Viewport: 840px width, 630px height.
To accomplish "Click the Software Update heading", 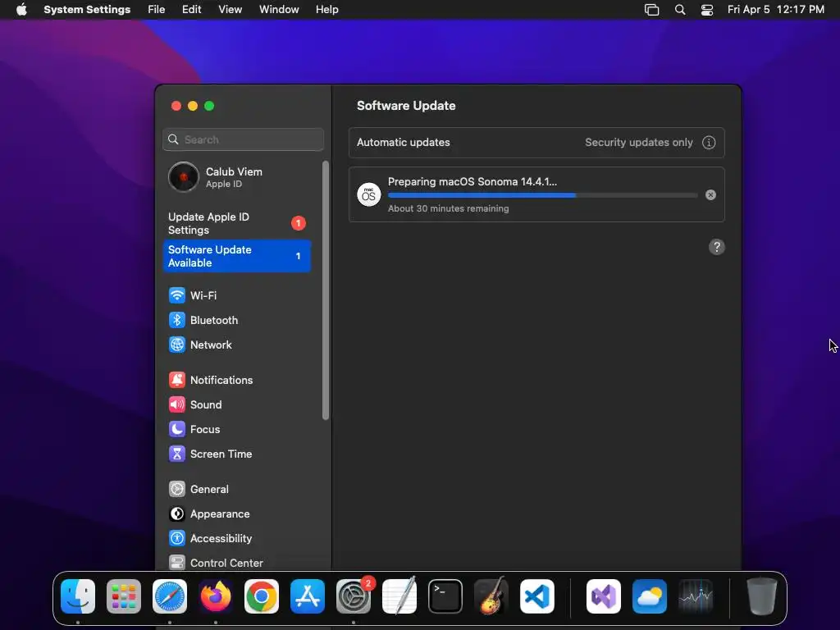I will click(x=406, y=106).
